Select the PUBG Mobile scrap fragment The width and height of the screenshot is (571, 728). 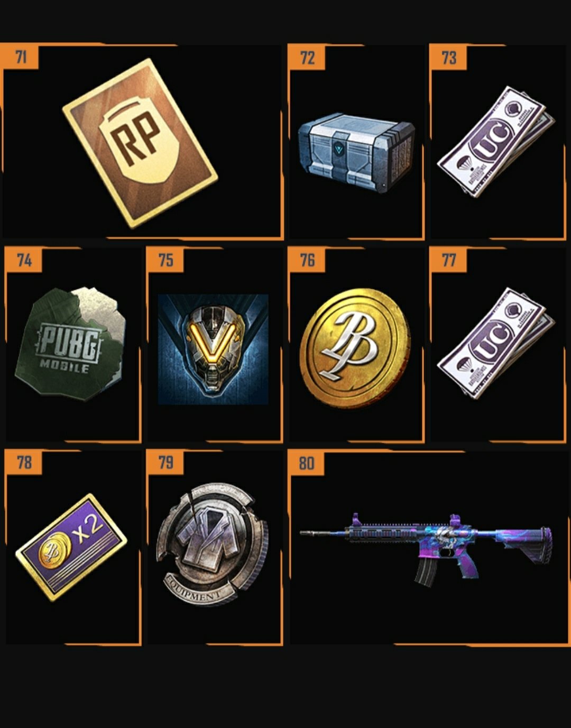coord(71,344)
